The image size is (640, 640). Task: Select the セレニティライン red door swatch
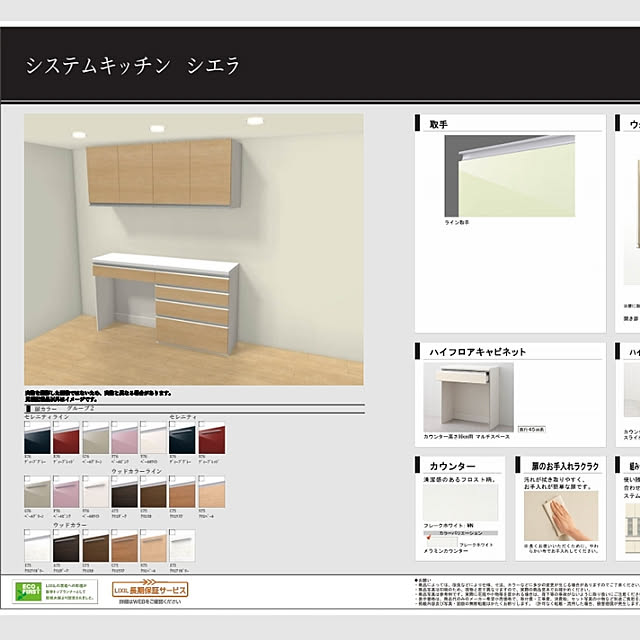pyautogui.click(x=66, y=438)
